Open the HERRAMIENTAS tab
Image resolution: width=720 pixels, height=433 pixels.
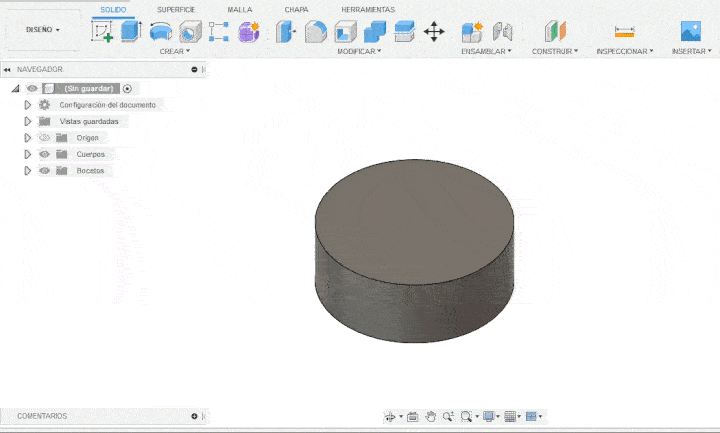[368, 9]
